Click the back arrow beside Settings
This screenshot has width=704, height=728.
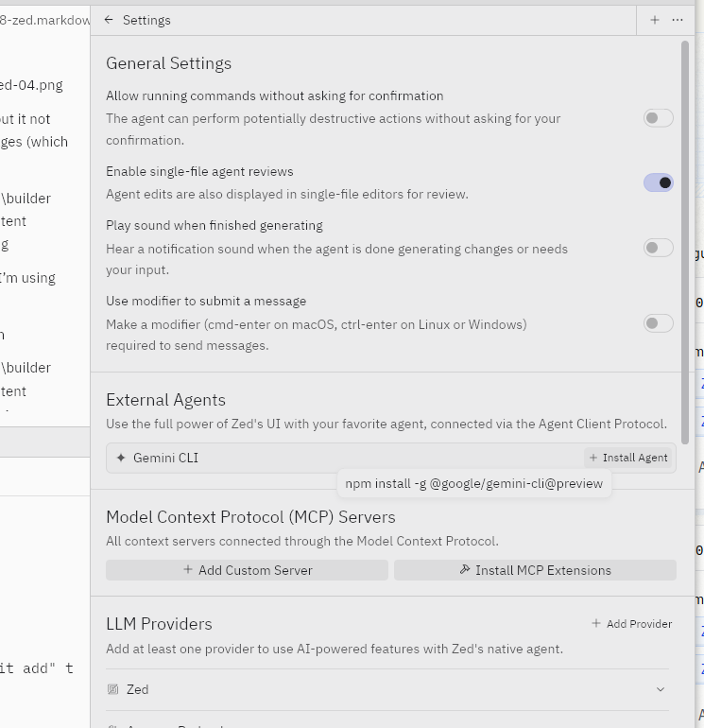pos(109,20)
